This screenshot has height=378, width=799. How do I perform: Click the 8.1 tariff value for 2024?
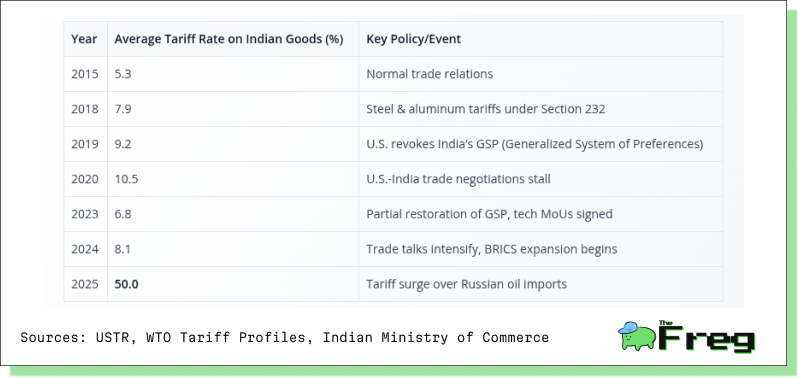(x=123, y=249)
